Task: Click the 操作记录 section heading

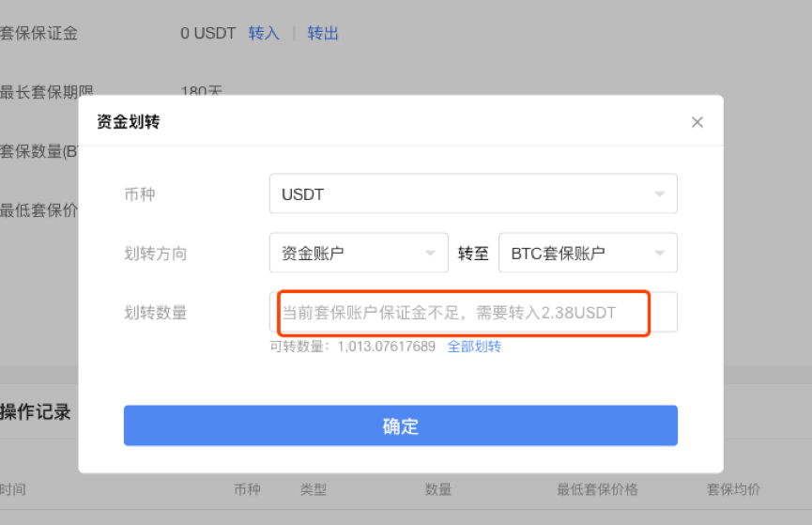Action: [36, 412]
